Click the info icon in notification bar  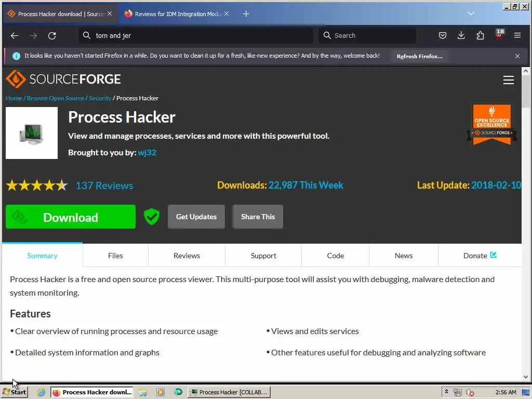pyautogui.click(x=16, y=56)
